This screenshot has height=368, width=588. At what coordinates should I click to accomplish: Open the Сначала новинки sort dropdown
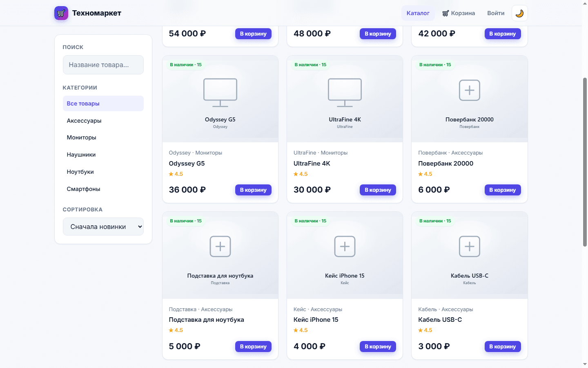[x=103, y=227]
